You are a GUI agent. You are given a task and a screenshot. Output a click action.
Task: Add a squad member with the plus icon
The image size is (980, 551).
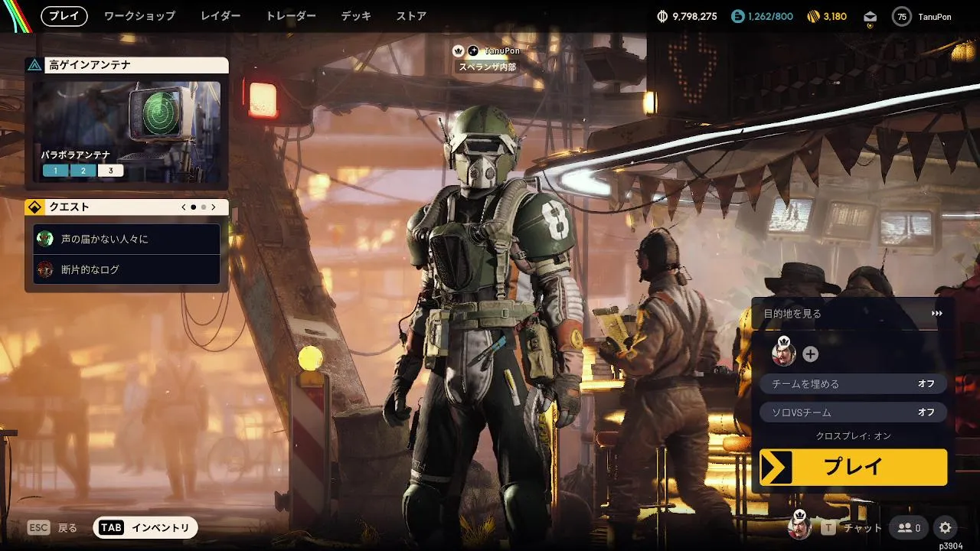(x=811, y=354)
